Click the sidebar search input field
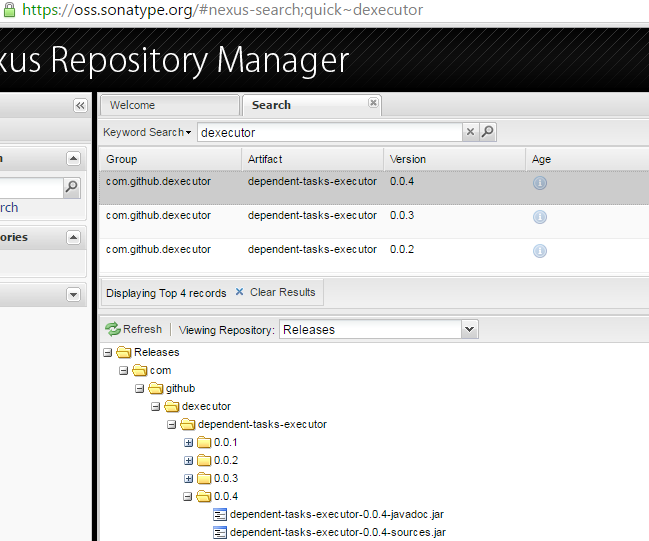Screen dimensions: 649x541 31,188
